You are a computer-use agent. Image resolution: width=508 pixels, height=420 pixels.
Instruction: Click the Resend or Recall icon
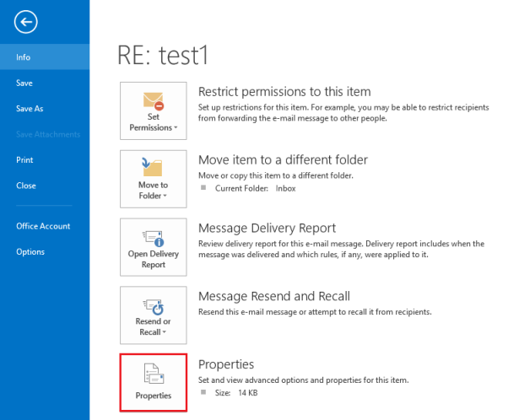point(154,307)
